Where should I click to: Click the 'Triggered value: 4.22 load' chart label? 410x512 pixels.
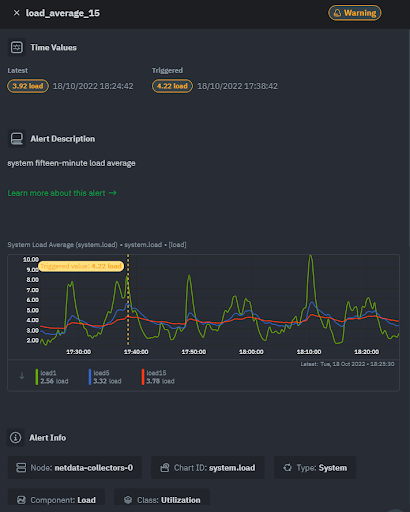tap(81, 266)
